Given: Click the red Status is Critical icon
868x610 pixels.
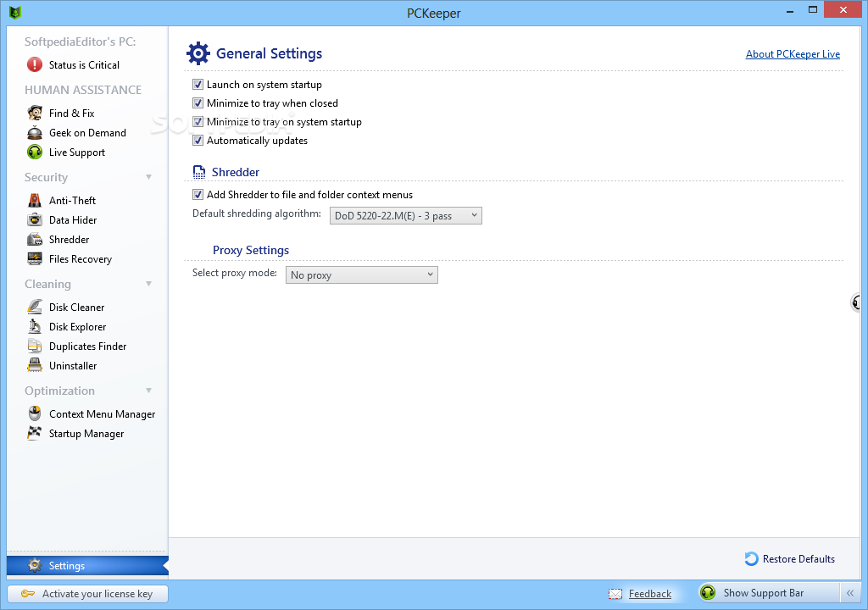Looking at the screenshot, I should 34,64.
